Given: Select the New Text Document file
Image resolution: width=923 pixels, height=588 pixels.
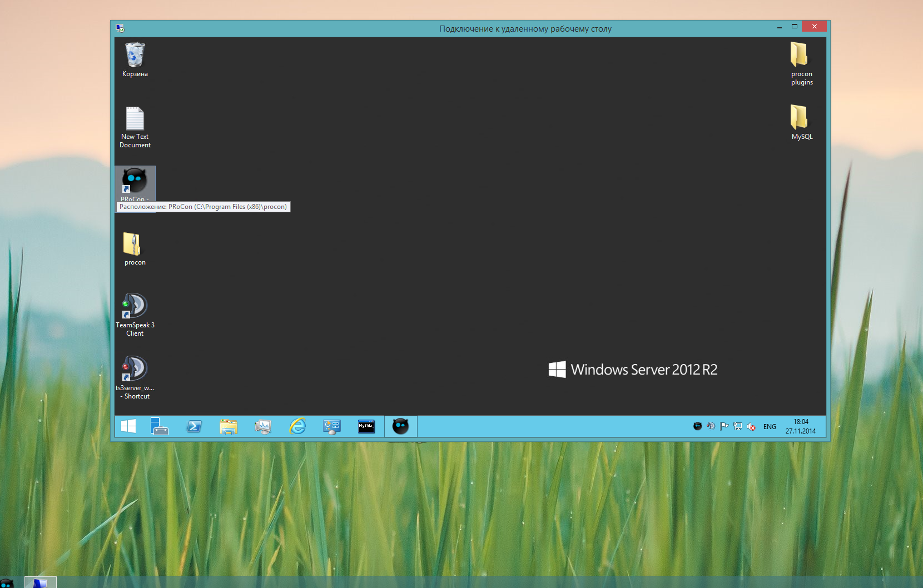Looking at the screenshot, I should pyautogui.click(x=135, y=127).
